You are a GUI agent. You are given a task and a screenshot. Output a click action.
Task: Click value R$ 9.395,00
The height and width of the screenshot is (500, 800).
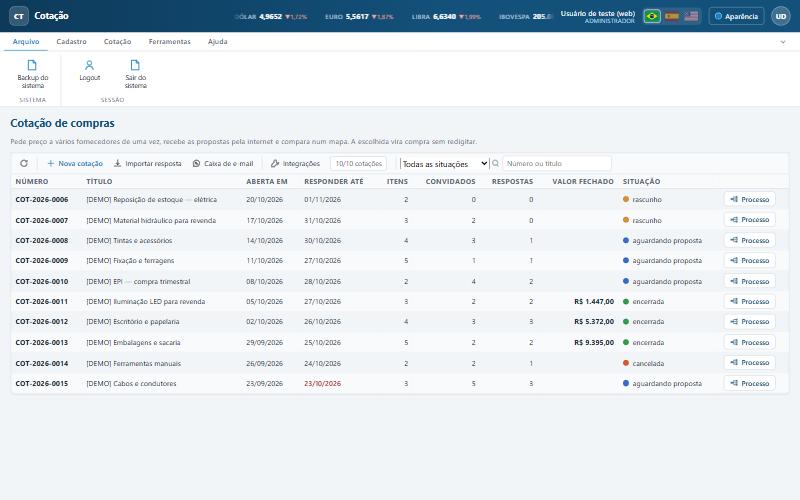594,342
